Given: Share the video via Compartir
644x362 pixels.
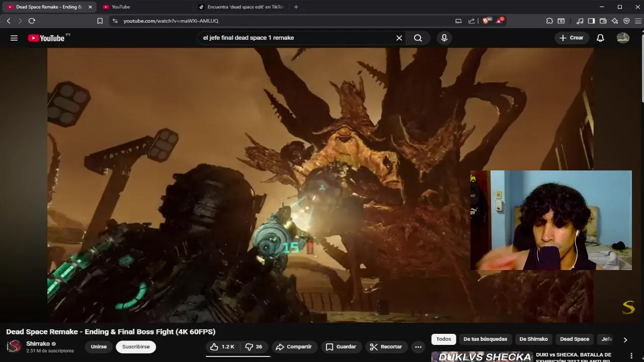Looking at the screenshot, I should [x=294, y=347].
